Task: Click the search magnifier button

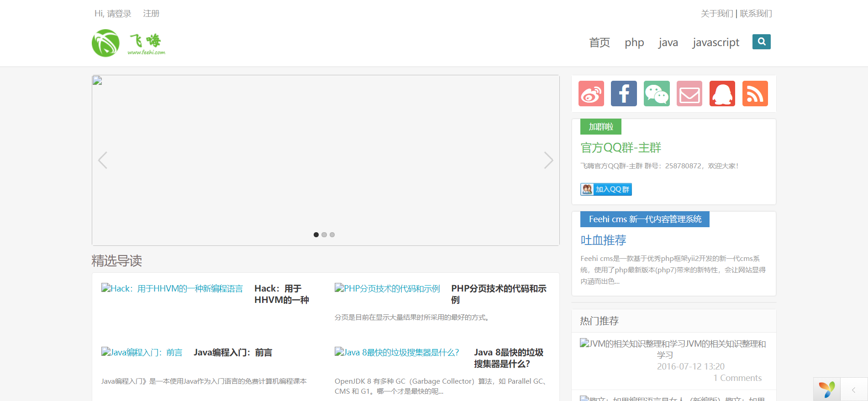Action: pyautogui.click(x=761, y=42)
